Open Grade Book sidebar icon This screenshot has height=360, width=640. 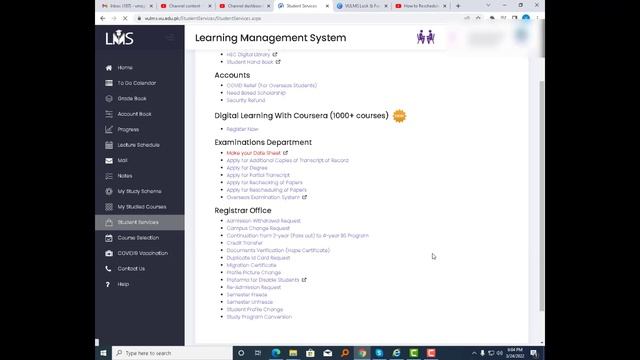pyautogui.click(x=109, y=99)
